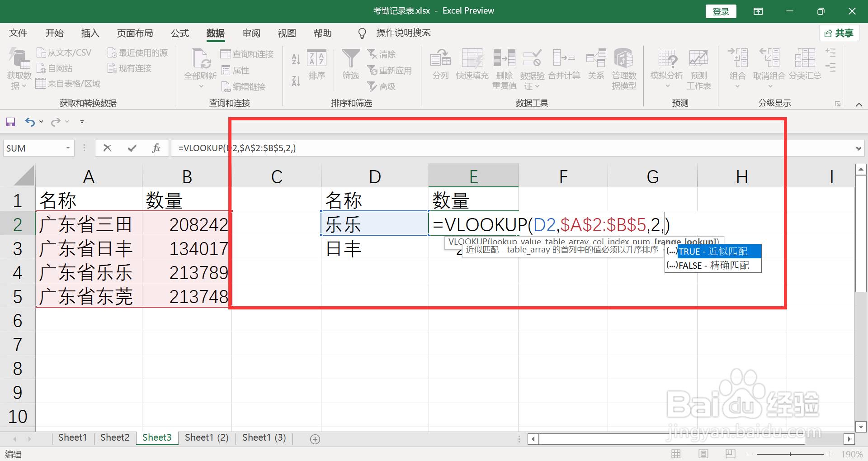Click the ascending sort (升序) icon
868x461 pixels.
click(x=295, y=59)
